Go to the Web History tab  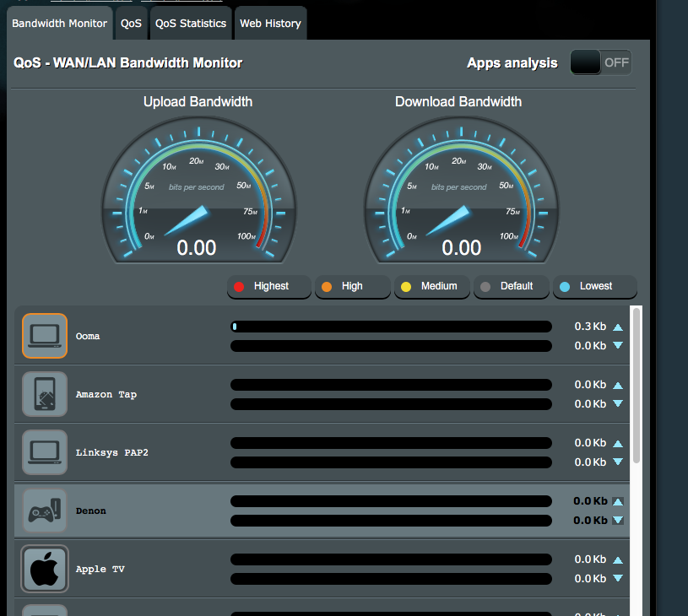(270, 24)
